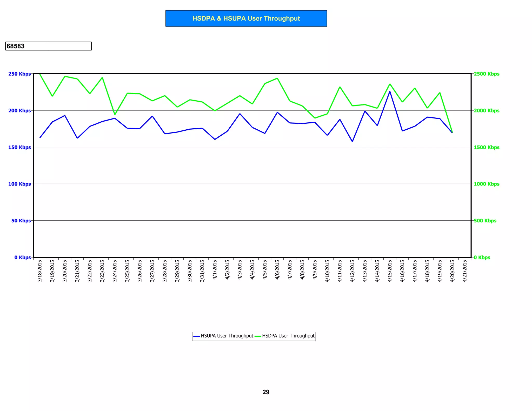Click the 4/2/2015 date label

click(x=227, y=270)
